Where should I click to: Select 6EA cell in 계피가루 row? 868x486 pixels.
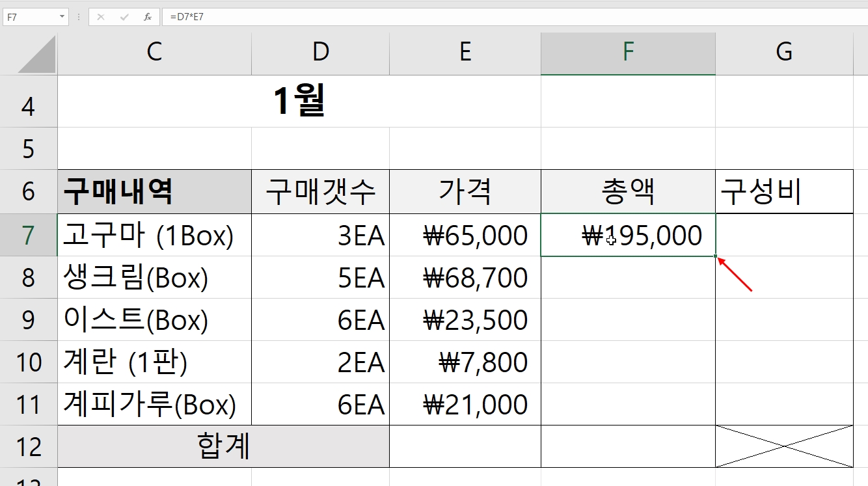pos(320,404)
